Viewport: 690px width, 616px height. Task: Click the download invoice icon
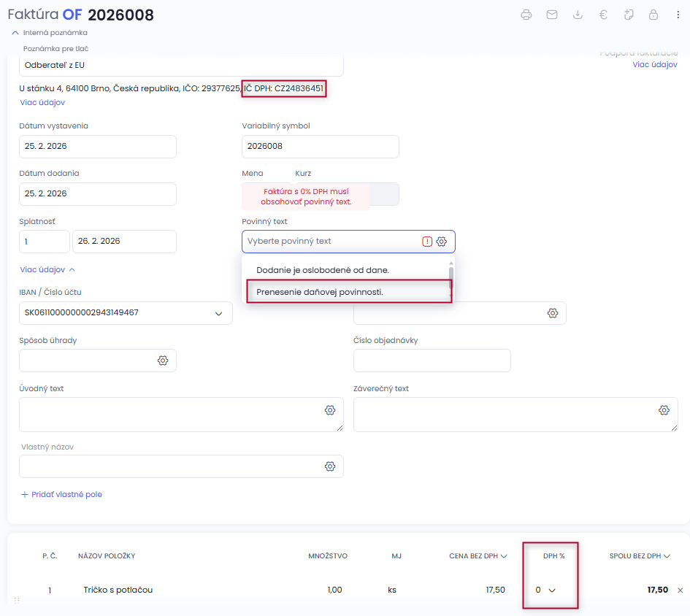[578, 15]
